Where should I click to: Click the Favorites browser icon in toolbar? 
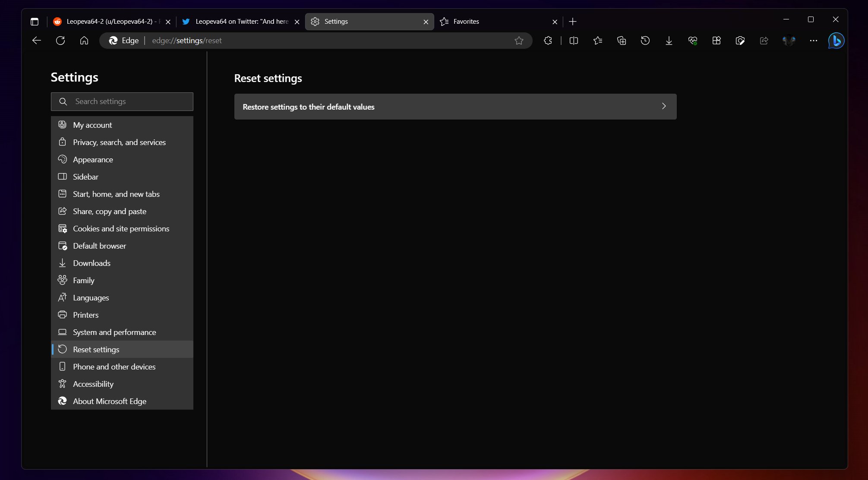[x=597, y=40]
